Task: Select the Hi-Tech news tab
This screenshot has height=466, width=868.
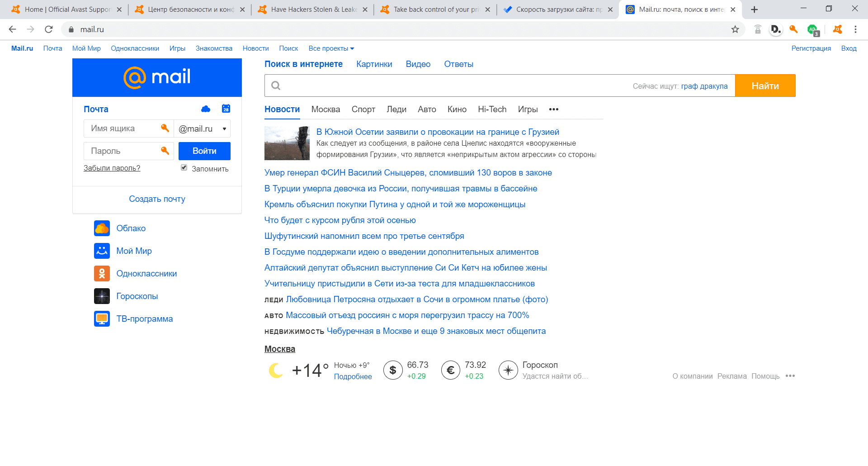Action: click(x=492, y=109)
